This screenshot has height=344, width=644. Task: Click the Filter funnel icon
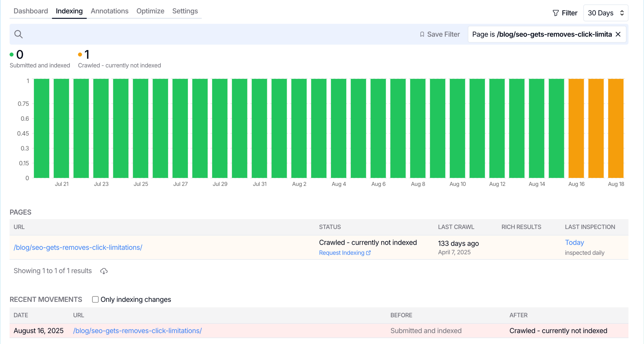(x=555, y=13)
